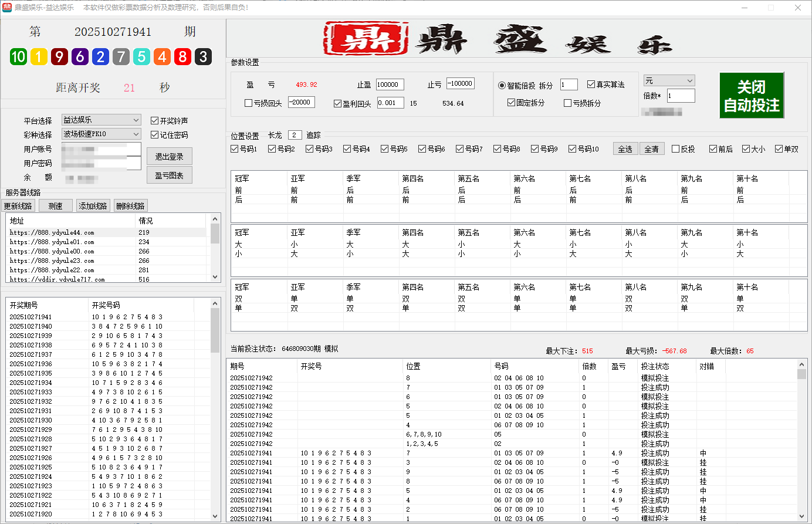The height and width of the screenshot is (524, 812).
Task: Open the 元 currency unit dropdown
Action: tap(691, 80)
